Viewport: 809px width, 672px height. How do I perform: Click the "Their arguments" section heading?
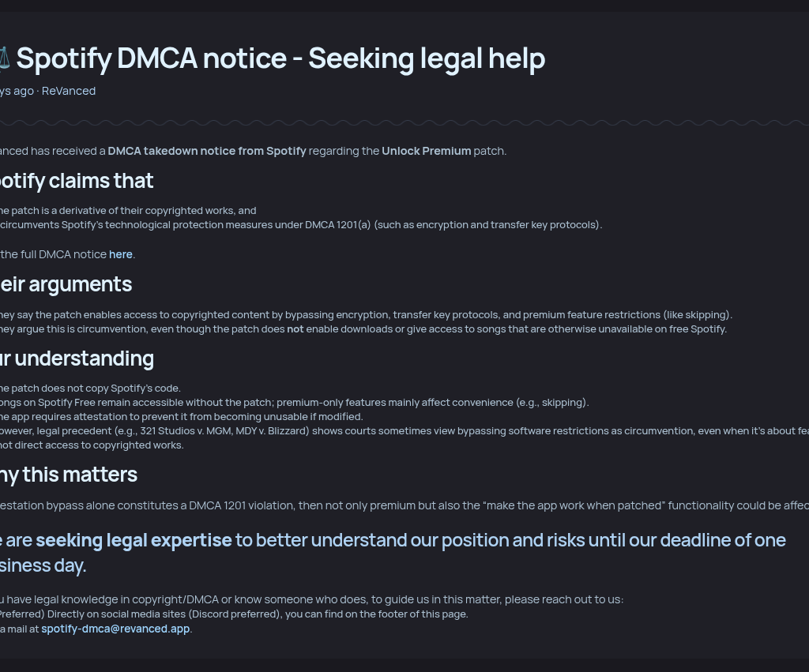click(x=66, y=284)
